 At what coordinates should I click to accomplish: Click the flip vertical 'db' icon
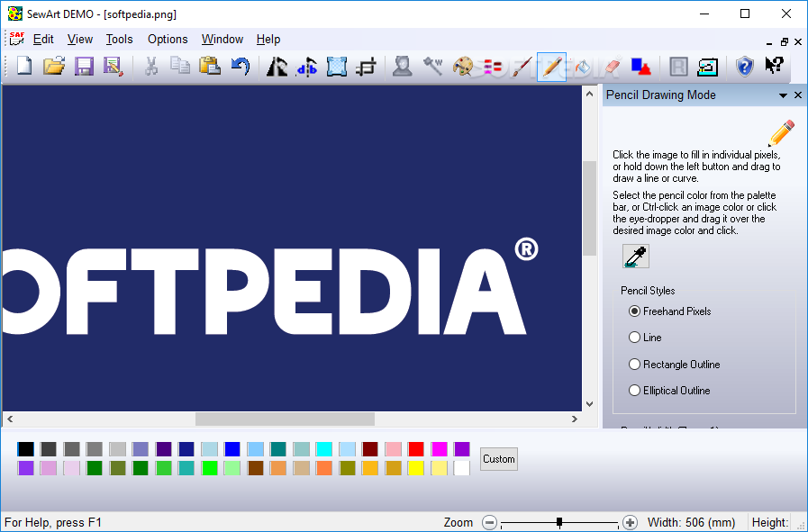pos(306,67)
